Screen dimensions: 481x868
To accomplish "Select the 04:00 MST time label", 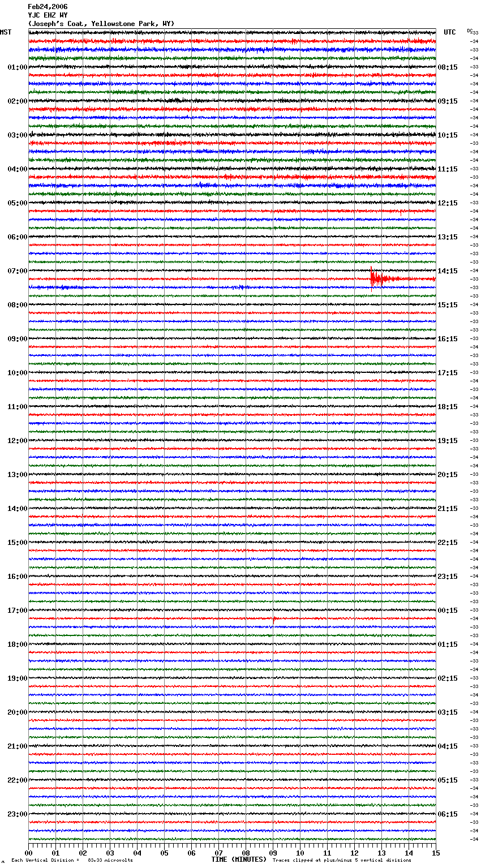I will pyautogui.click(x=18, y=169).
